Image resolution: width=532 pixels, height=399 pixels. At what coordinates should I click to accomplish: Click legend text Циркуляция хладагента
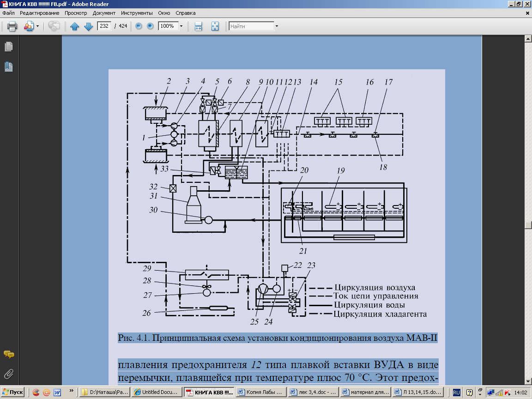point(380,314)
